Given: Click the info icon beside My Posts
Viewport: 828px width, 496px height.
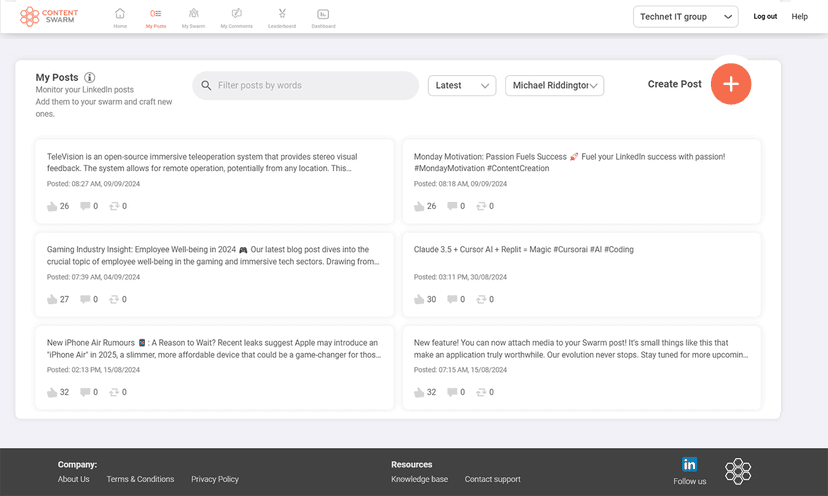Looking at the screenshot, I should (90, 77).
